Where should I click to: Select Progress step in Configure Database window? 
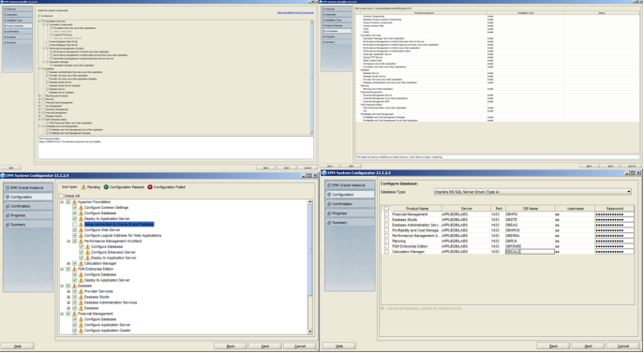(350, 213)
